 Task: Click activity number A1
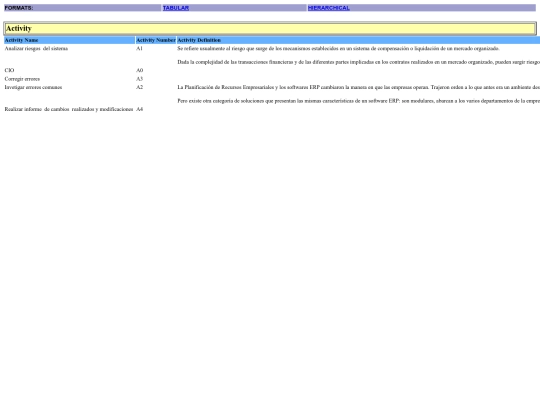(139, 49)
